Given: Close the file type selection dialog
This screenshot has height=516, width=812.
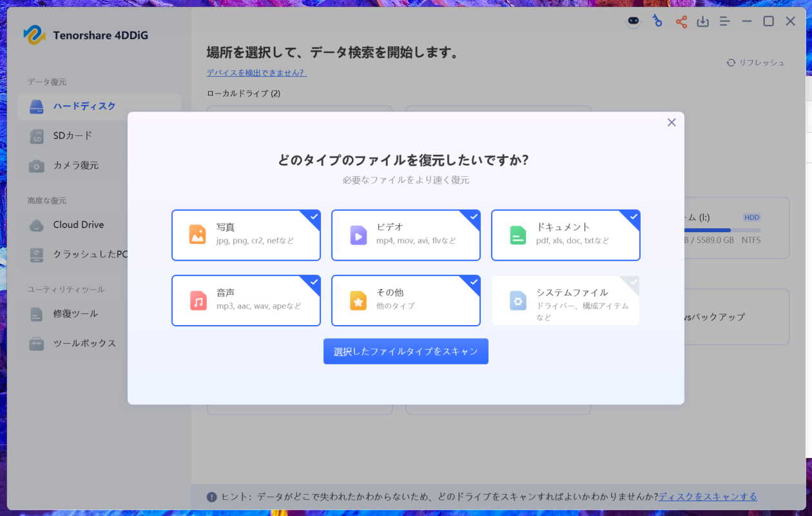Looking at the screenshot, I should [672, 123].
